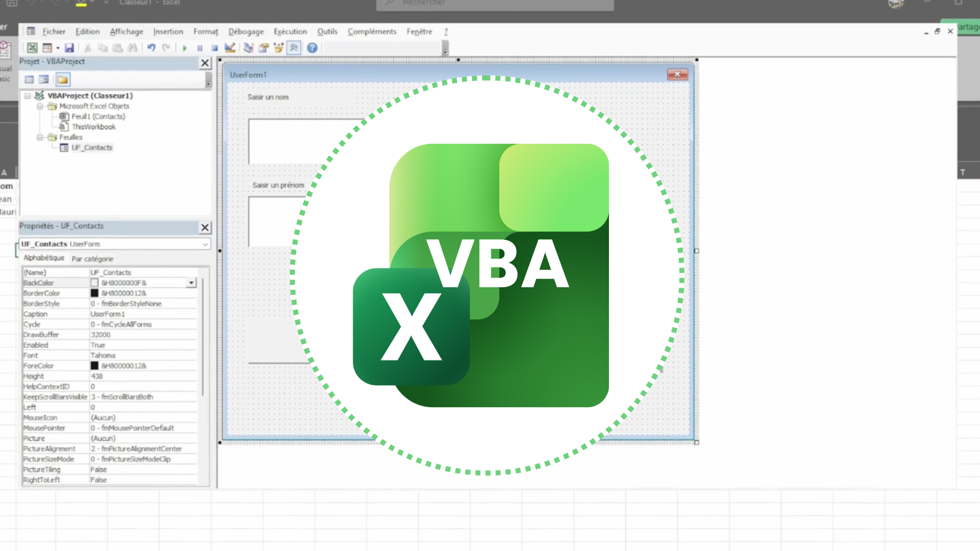Image resolution: width=980 pixels, height=551 pixels.
Task: Click the ForeColor color swatch
Action: (x=94, y=365)
